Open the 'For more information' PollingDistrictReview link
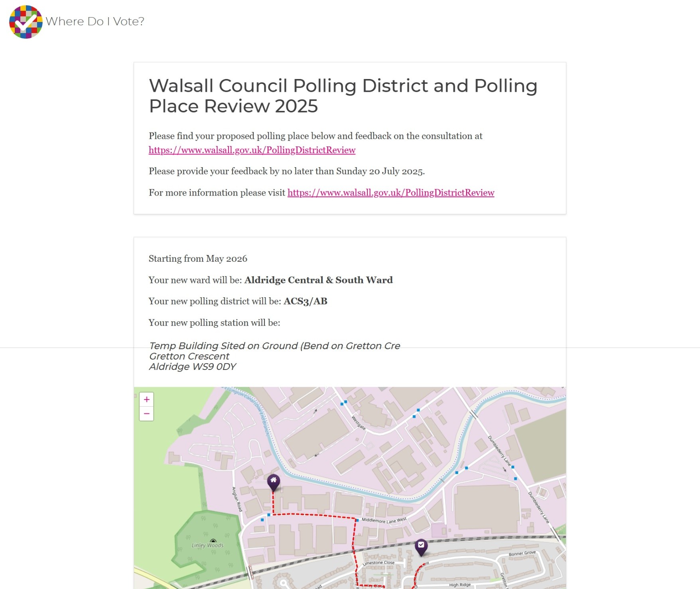700x589 pixels. [391, 193]
